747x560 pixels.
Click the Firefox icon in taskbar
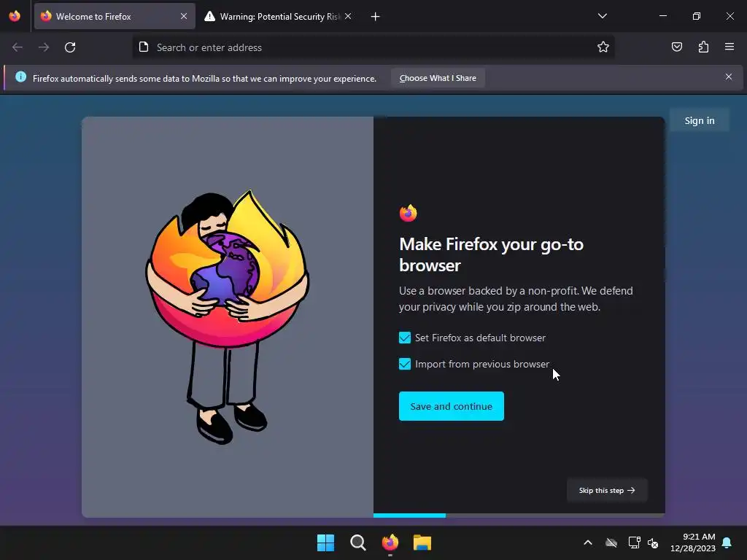click(390, 542)
